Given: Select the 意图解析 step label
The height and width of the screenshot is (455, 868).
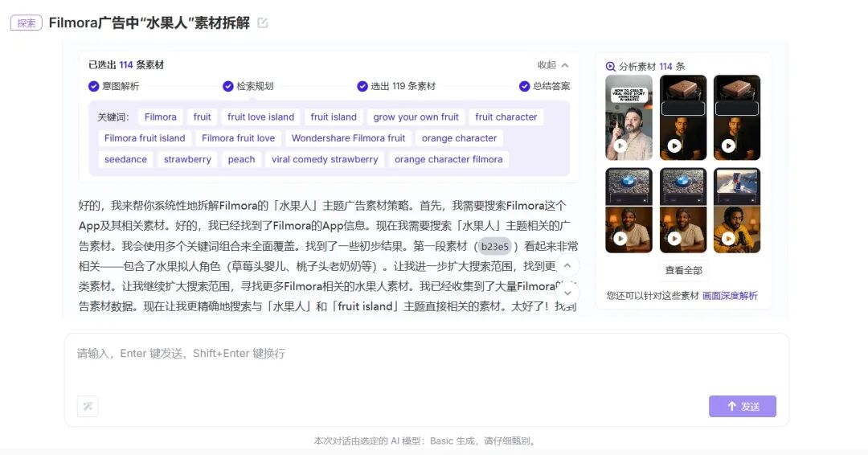Looking at the screenshot, I should tap(121, 86).
